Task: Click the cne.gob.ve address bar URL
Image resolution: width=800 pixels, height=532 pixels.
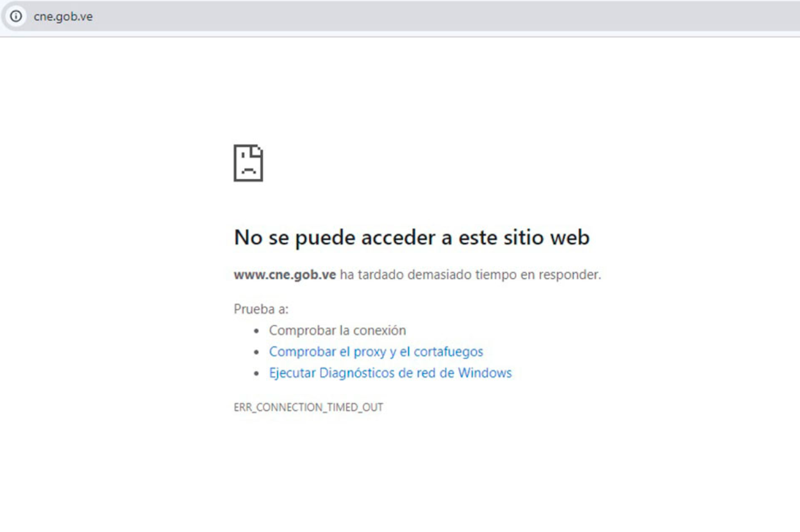Action: 63,17
